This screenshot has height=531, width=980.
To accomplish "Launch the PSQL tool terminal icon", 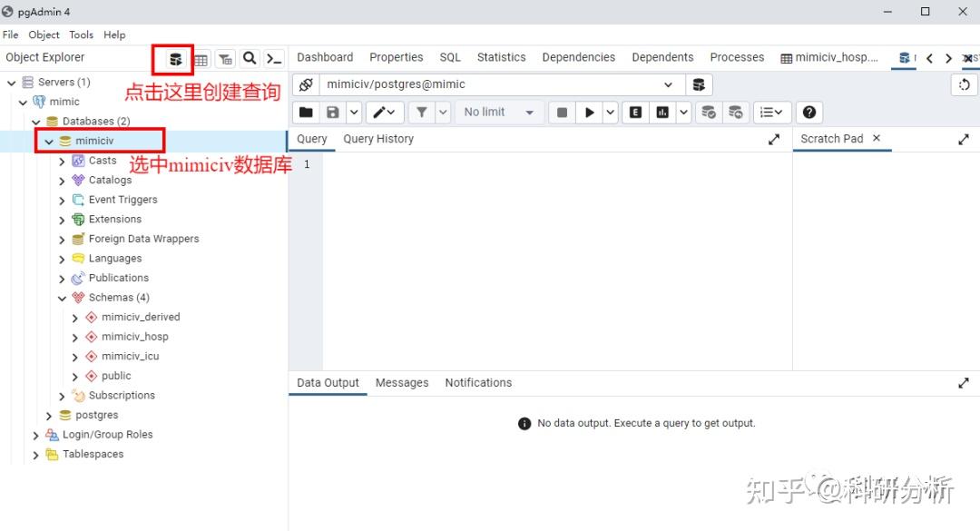I will coord(274,59).
